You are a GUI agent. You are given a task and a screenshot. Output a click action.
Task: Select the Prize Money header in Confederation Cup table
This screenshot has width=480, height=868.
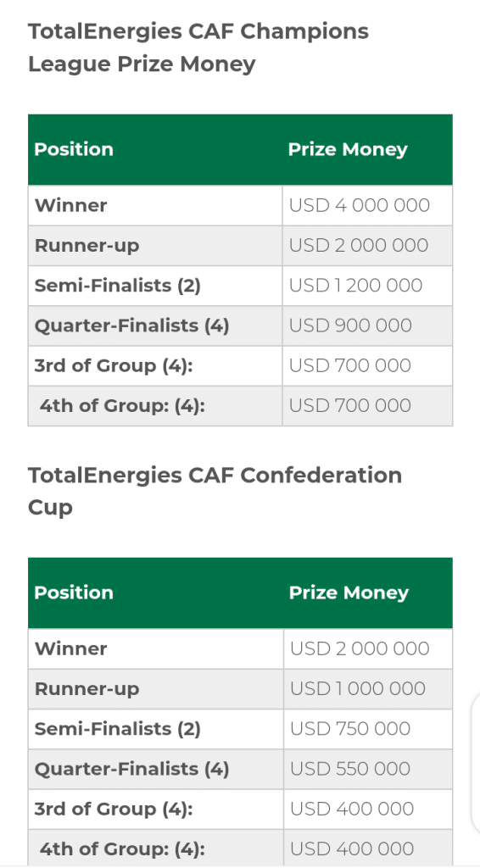349,593
